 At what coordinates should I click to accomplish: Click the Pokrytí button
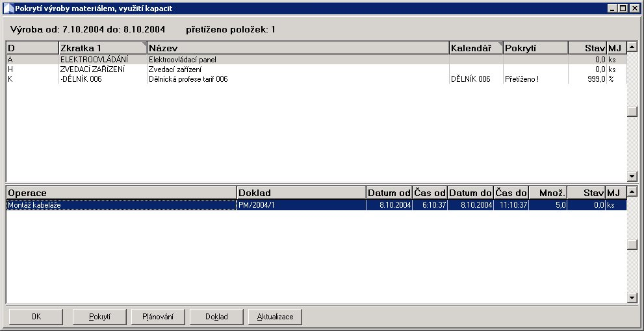(x=100, y=317)
